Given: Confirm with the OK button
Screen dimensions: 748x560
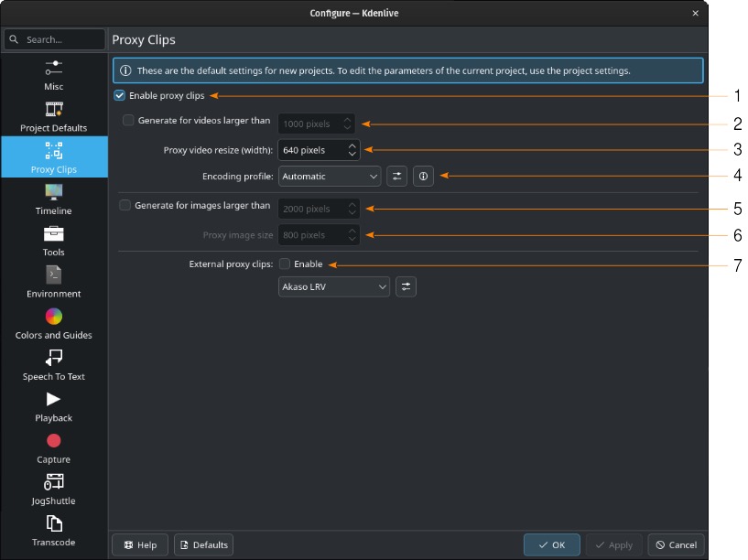Looking at the screenshot, I should (552, 544).
